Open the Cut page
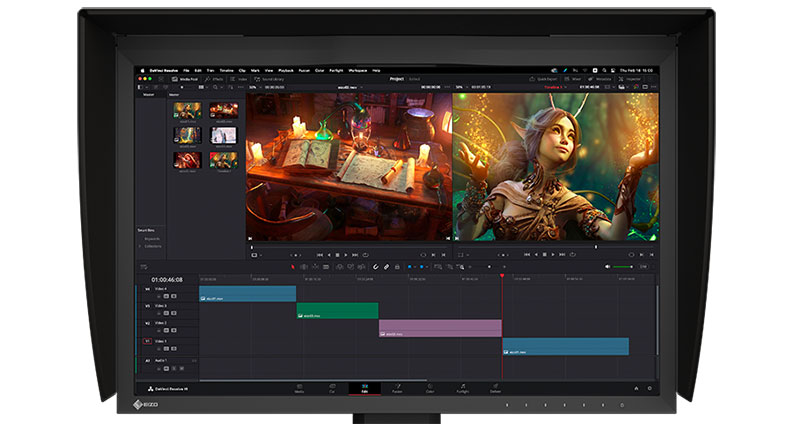 coord(332,388)
